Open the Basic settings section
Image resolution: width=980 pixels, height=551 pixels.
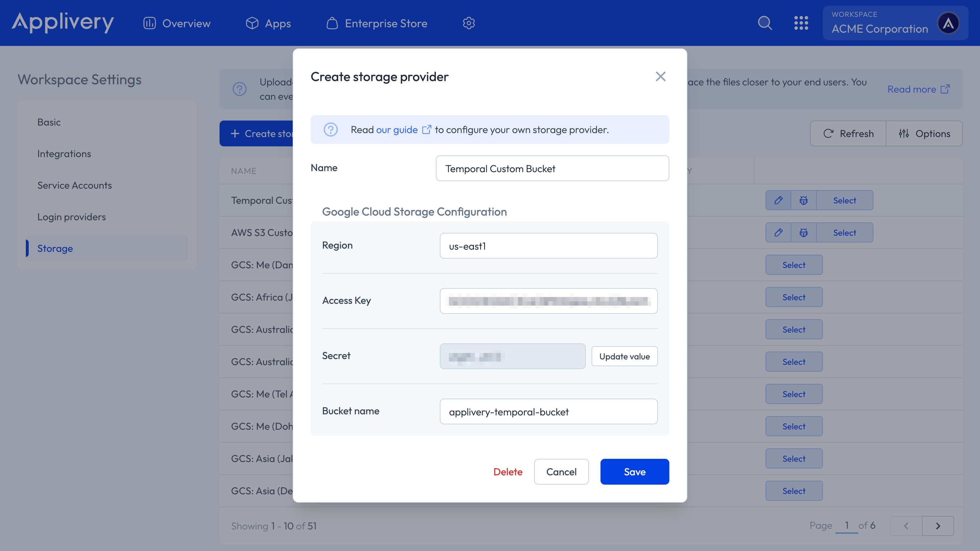[49, 122]
